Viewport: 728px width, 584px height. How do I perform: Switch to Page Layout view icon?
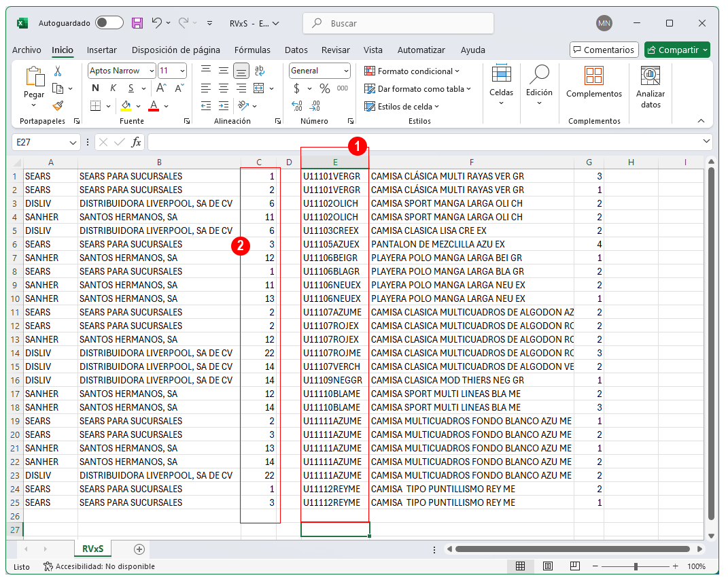pos(548,566)
